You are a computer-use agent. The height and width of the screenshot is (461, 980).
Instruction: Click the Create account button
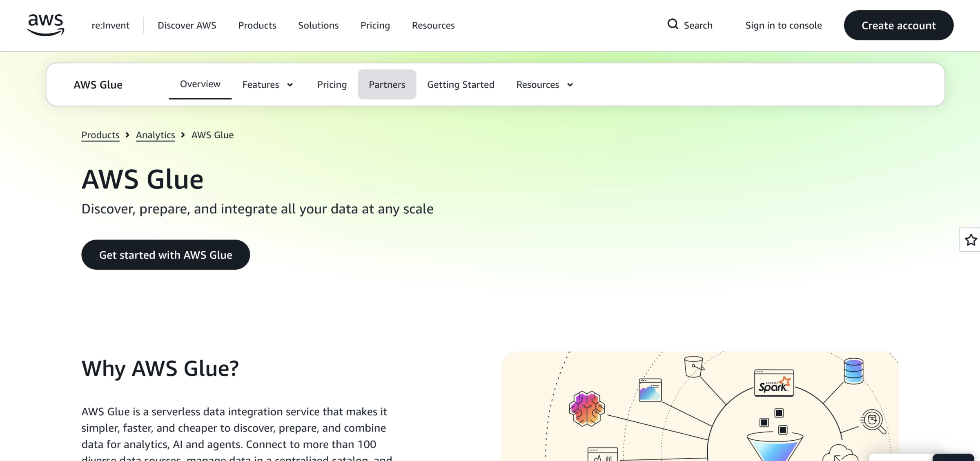click(x=899, y=25)
